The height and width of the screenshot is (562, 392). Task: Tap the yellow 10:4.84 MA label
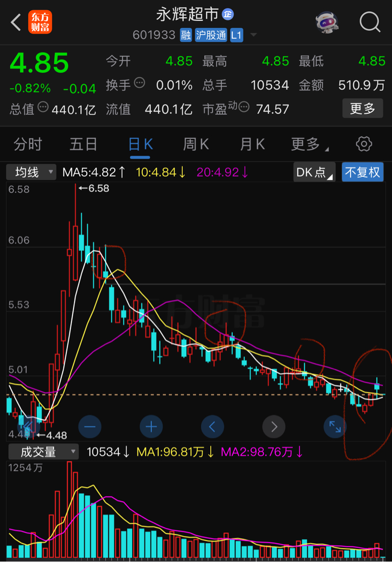point(161,173)
